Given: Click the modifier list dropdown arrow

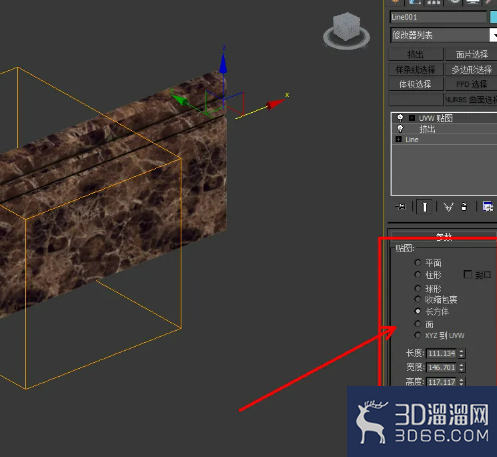Looking at the screenshot, I should point(493,35).
